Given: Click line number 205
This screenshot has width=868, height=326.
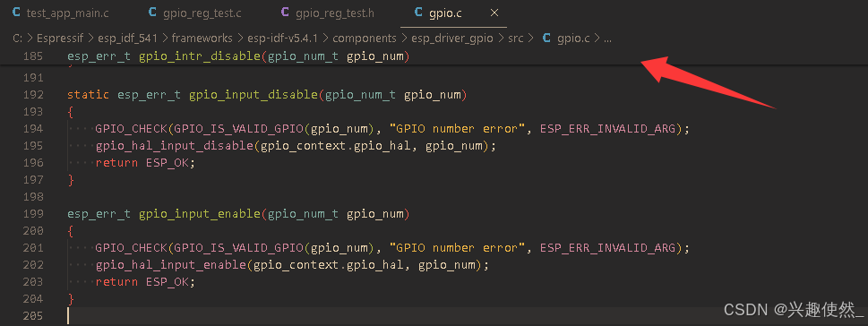Looking at the screenshot, I should pos(34,315).
